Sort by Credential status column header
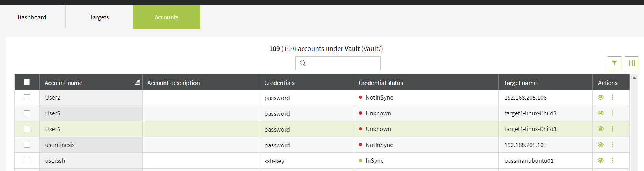This screenshot has width=644, height=171. (x=380, y=83)
